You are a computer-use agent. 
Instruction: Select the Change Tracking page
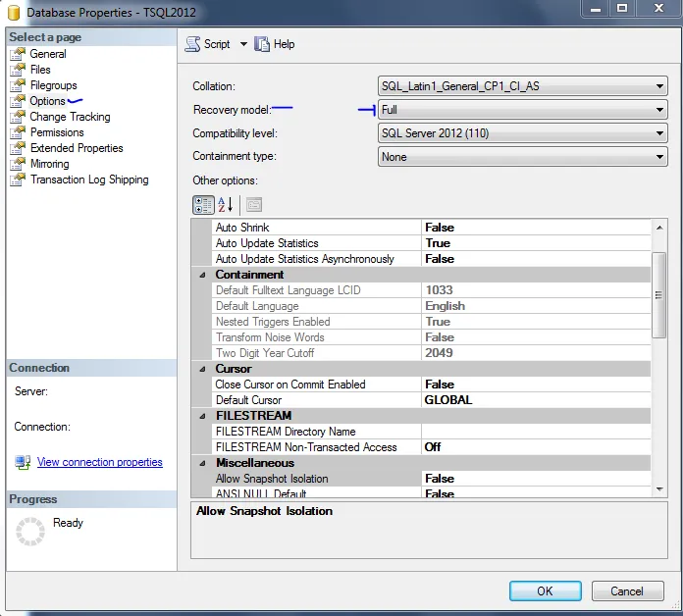coord(70,117)
